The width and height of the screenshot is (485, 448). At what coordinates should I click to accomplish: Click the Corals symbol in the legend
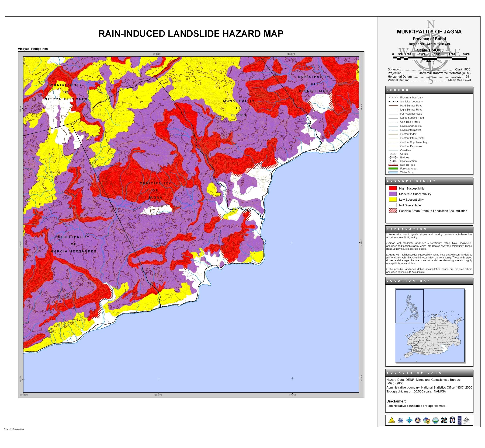pos(393,154)
